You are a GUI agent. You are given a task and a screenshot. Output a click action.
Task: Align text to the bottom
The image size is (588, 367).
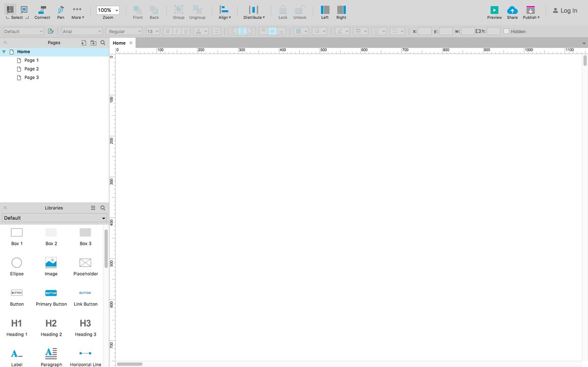[x=281, y=31]
